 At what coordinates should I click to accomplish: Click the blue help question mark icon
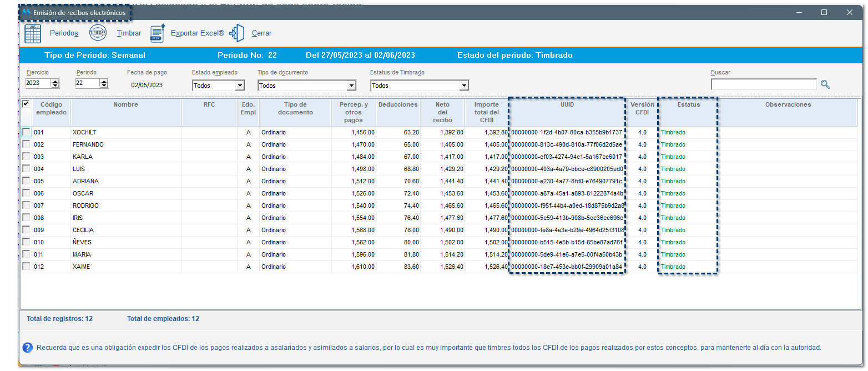point(28,348)
